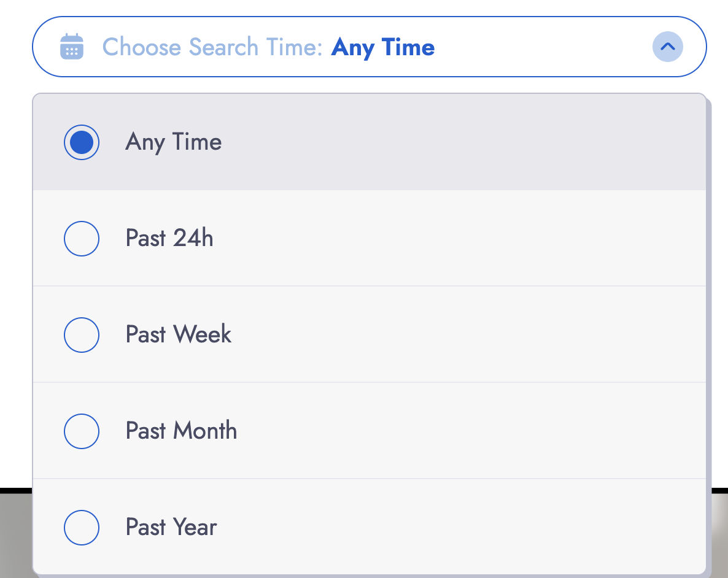Click the 'Any Time' option label in list
This screenshot has width=728, height=578.
pyautogui.click(x=173, y=142)
